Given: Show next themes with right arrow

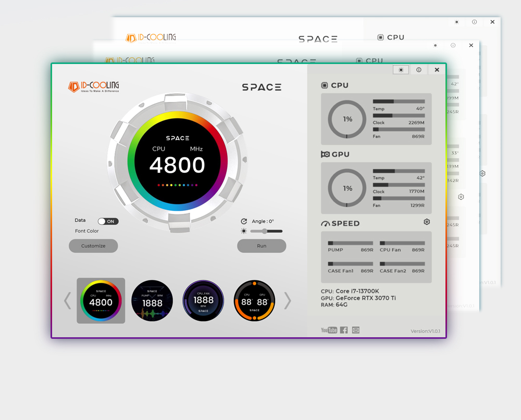Looking at the screenshot, I should click(288, 301).
